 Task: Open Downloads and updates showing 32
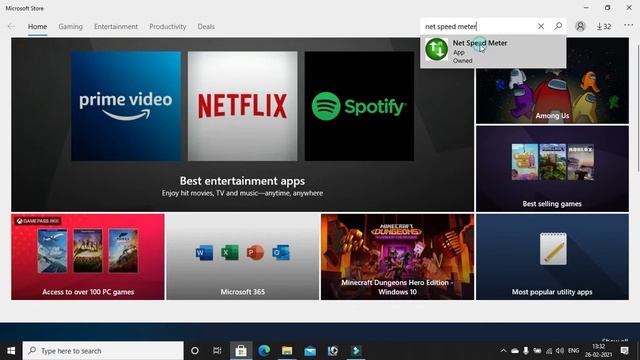604,27
